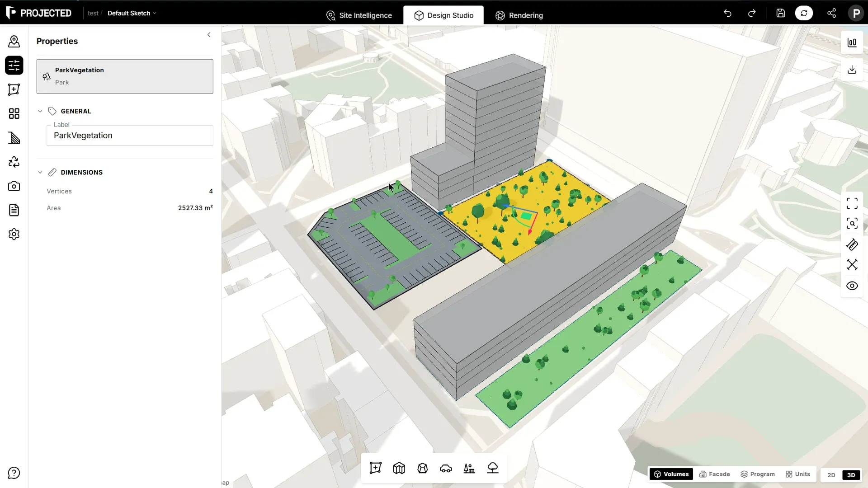
Task: Switch to 3D view
Action: tap(851, 475)
